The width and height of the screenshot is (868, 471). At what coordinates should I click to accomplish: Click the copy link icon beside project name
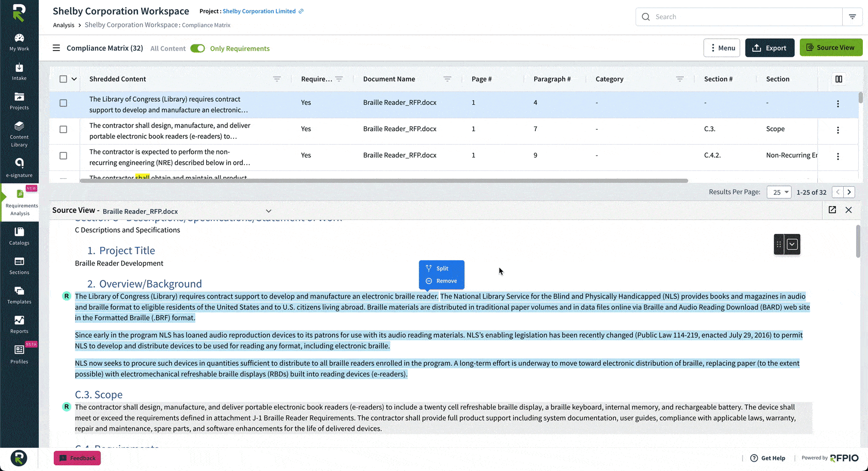301,11
